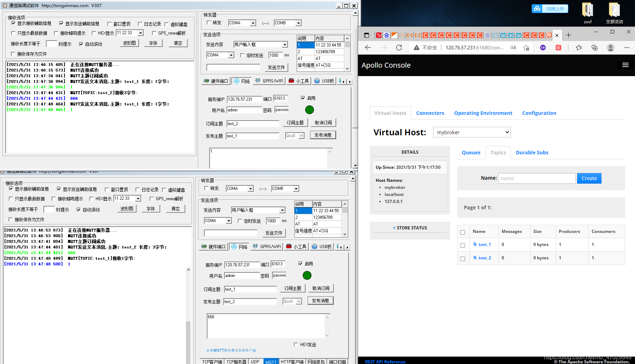Open Operating Environment tab
Viewport: 635px width, 364px height.
click(483, 113)
